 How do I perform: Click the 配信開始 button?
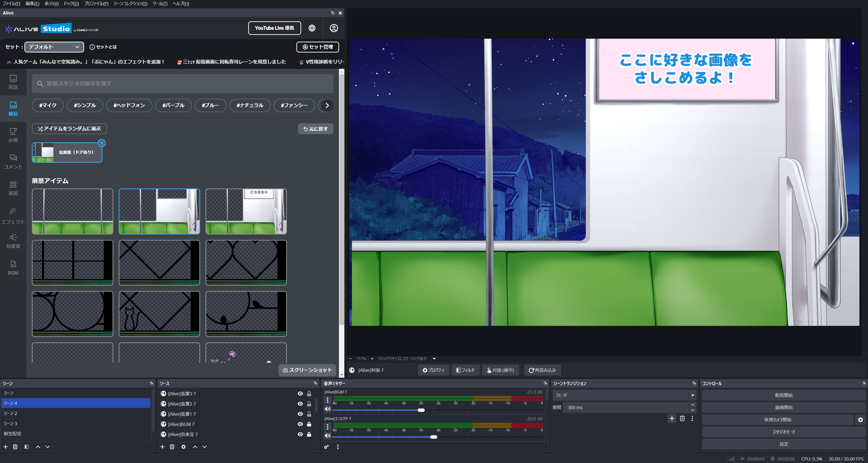point(783,395)
